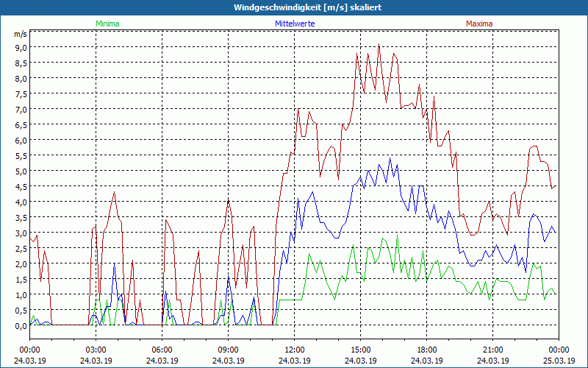The height and width of the screenshot is (368, 588).
Task: Click the 06:00 time axis label
Action: (162, 350)
